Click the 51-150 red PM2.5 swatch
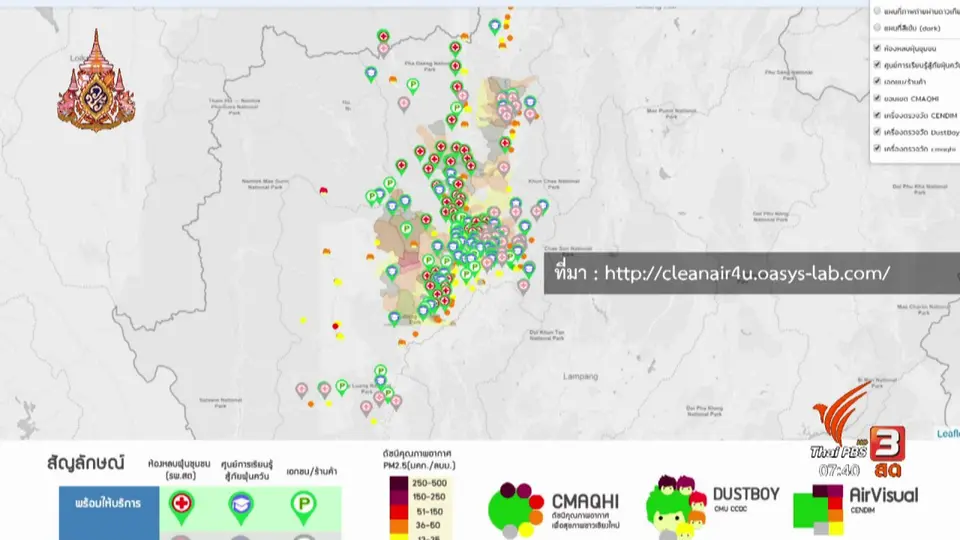This screenshot has height=540, width=960. 399,512
